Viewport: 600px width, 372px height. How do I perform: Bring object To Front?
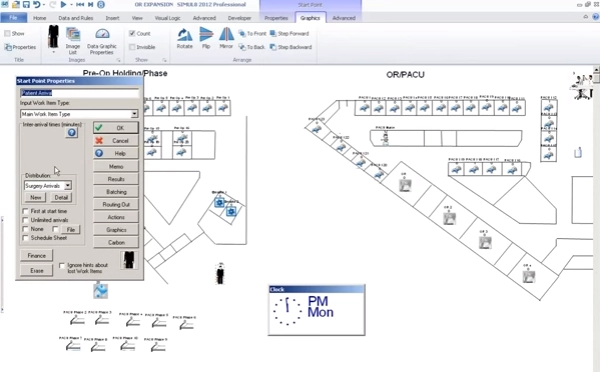pos(252,34)
